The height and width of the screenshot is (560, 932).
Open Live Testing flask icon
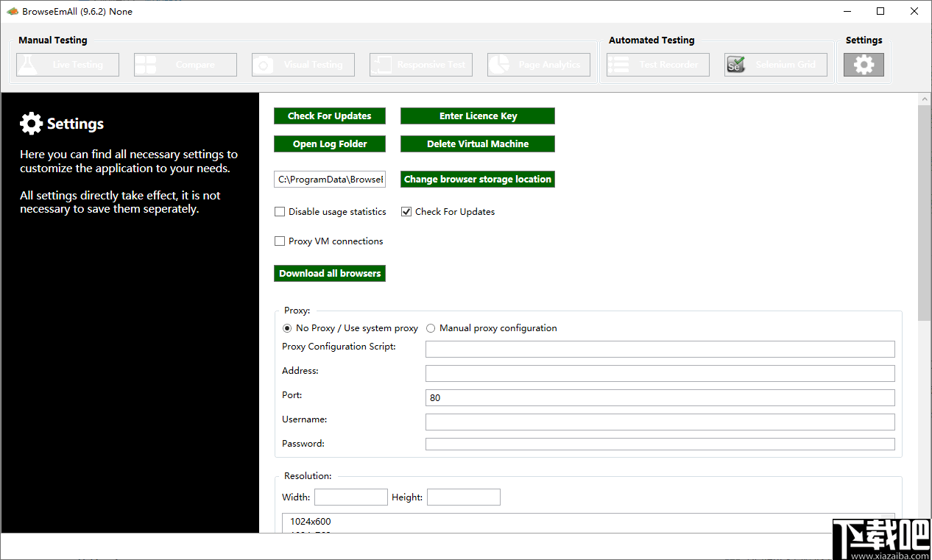[27, 65]
